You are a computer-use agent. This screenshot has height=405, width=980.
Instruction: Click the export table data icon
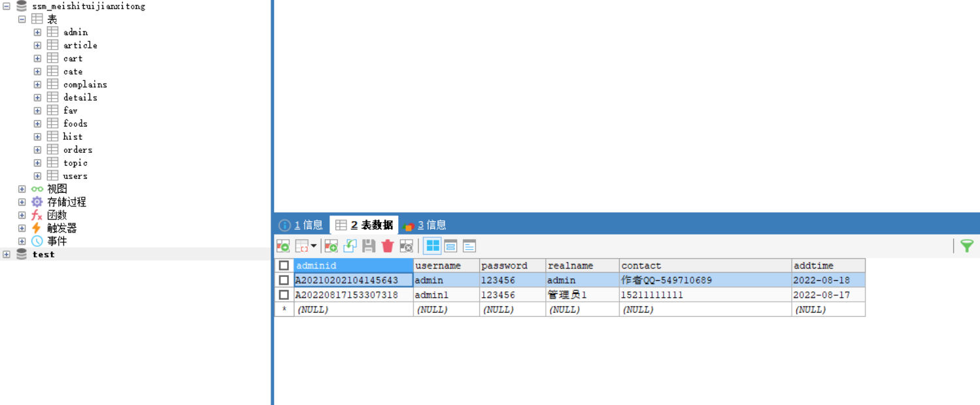point(283,246)
